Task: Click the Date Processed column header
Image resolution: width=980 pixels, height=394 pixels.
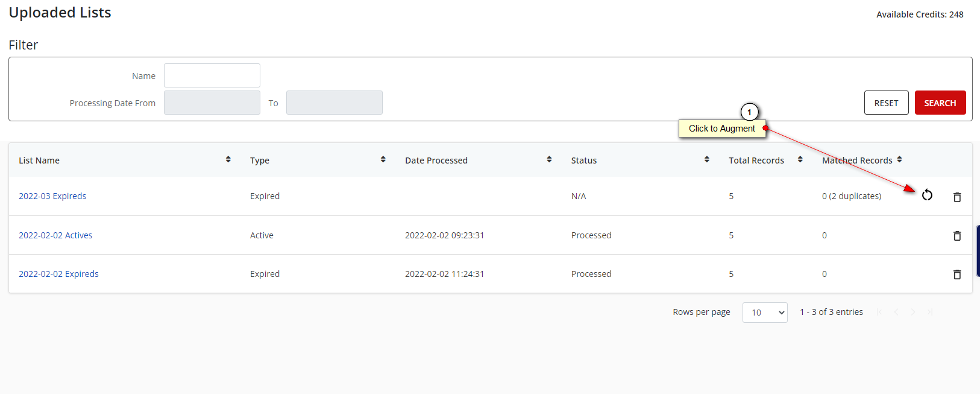Action: [x=436, y=160]
